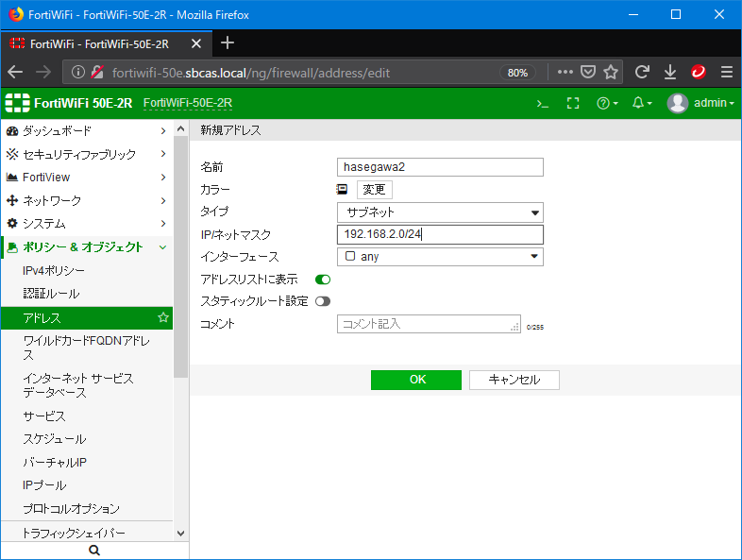The image size is (742, 560).
Task: Click the FortiWiFi-50E-2R hostname link
Action: point(188,103)
